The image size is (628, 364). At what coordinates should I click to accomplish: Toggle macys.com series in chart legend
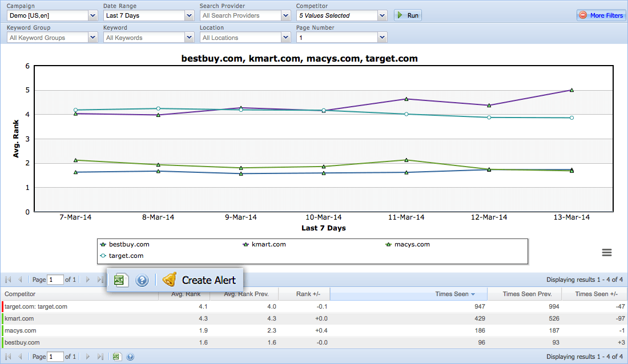(x=408, y=244)
